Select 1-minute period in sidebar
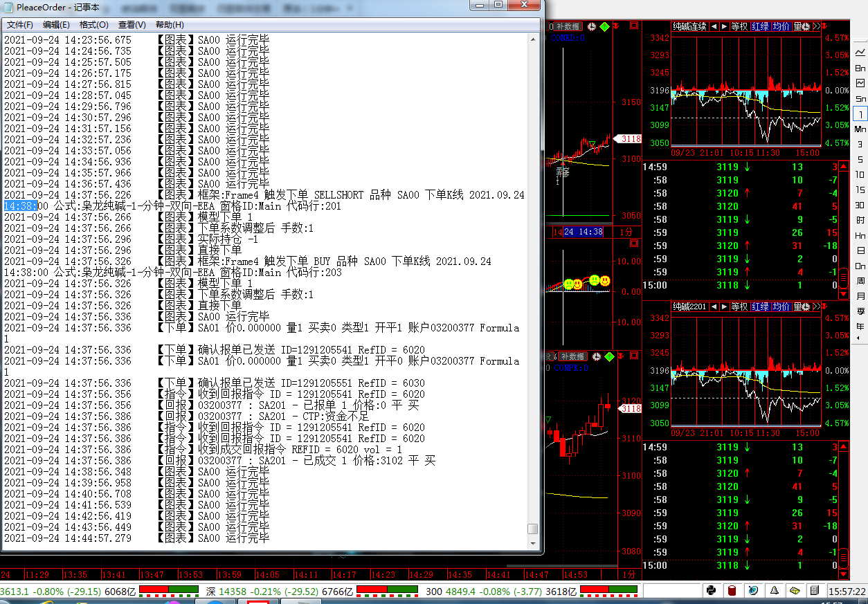This screenshot has height=604, width=868. pos(860,114)
